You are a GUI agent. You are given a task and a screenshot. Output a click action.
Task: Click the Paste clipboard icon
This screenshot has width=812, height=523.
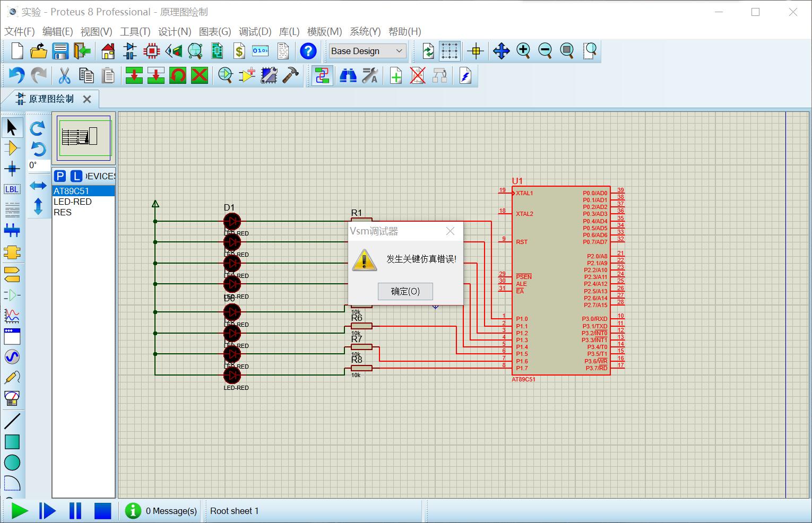[108, 76]
